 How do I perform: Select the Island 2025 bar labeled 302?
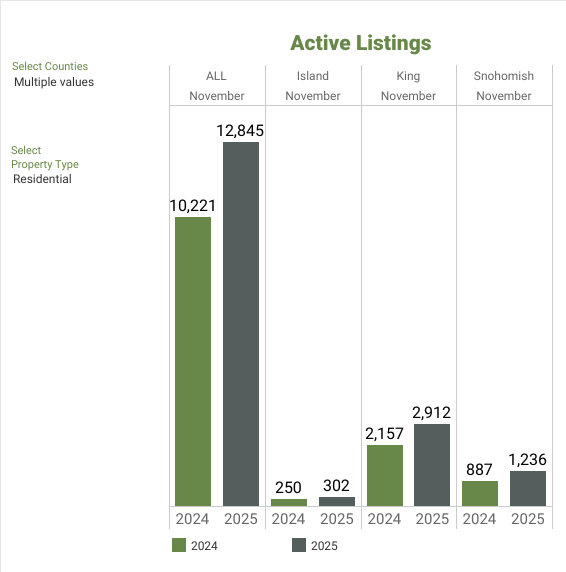coord(337,502)
